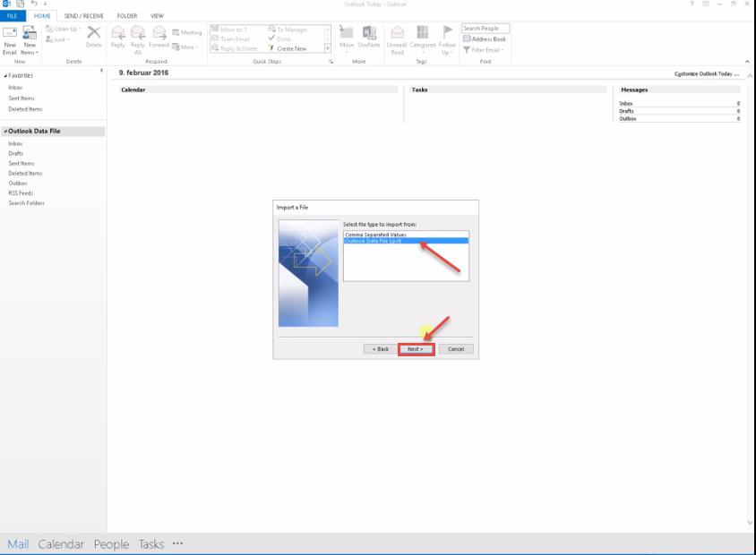The image size is (756, 555).
Task: Open Search Folders
Action: (x=26, y=203)
